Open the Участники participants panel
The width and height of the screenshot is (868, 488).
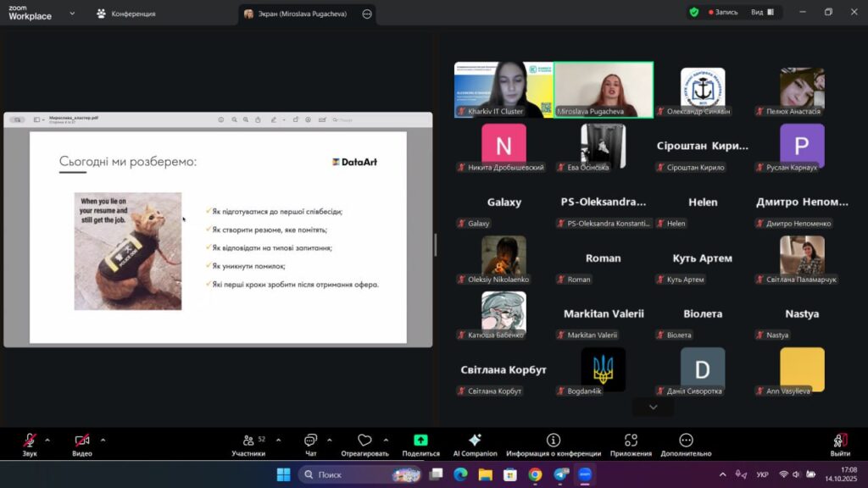click(x=248, y=441)
